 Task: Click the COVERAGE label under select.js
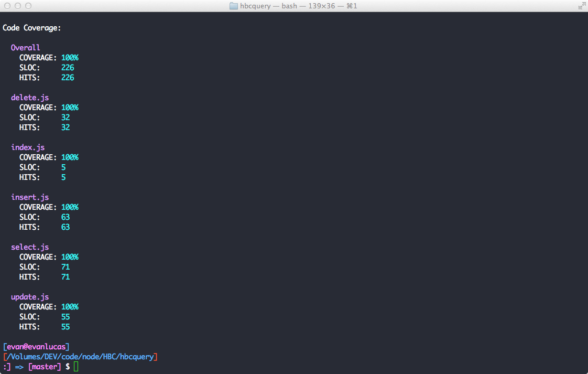click(x=38, y=257)
